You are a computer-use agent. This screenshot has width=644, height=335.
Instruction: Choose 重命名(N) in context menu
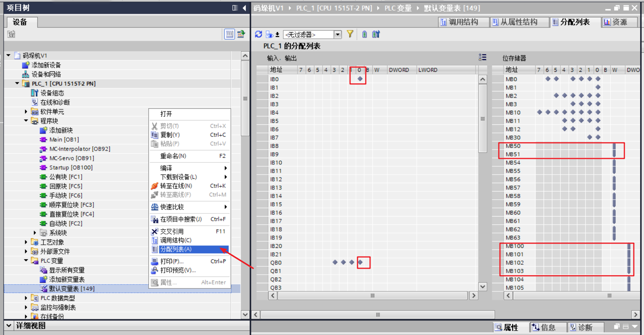click(x=190, y=156)
